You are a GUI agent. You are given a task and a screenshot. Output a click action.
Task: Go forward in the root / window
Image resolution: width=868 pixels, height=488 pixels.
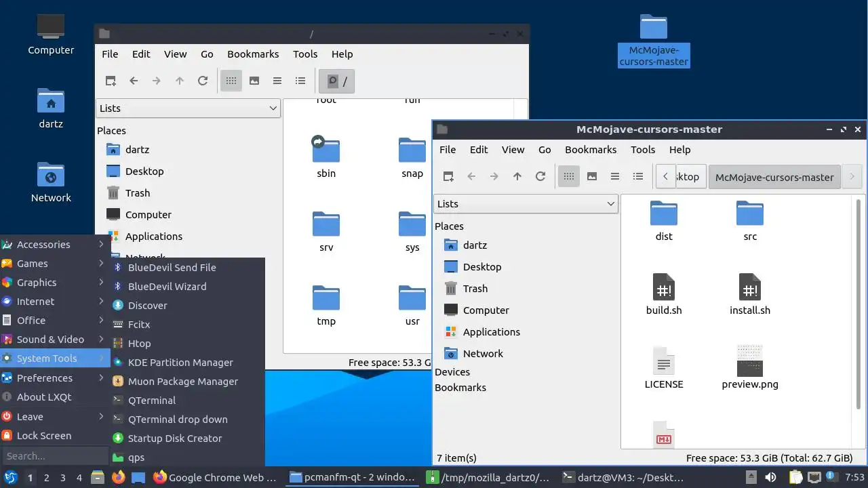coord(157,81)
